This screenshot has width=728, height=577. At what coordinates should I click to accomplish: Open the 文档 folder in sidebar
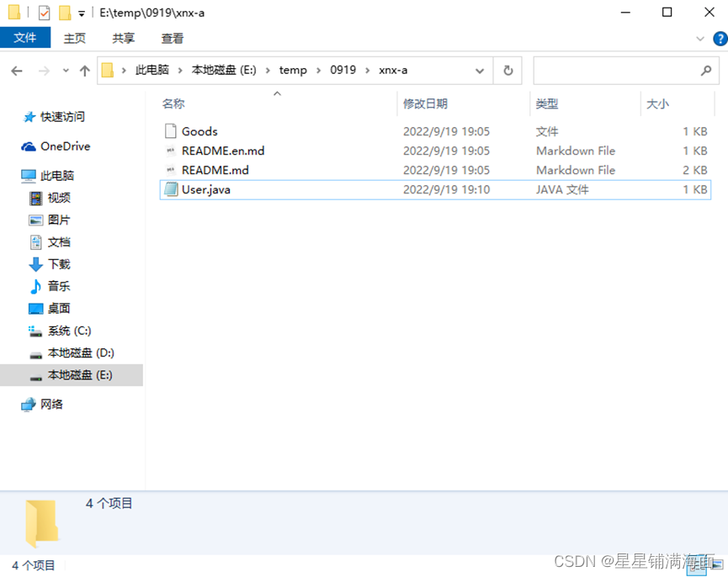[59, 242]
